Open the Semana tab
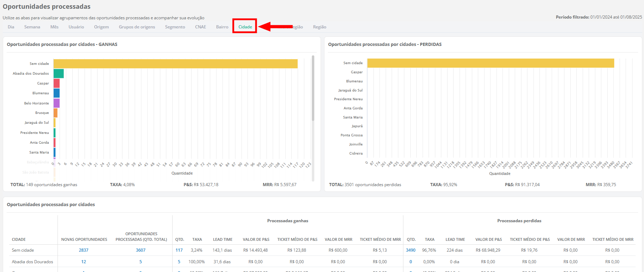The height and width of the screenshot is (272, 644). (x=32, y=27)
